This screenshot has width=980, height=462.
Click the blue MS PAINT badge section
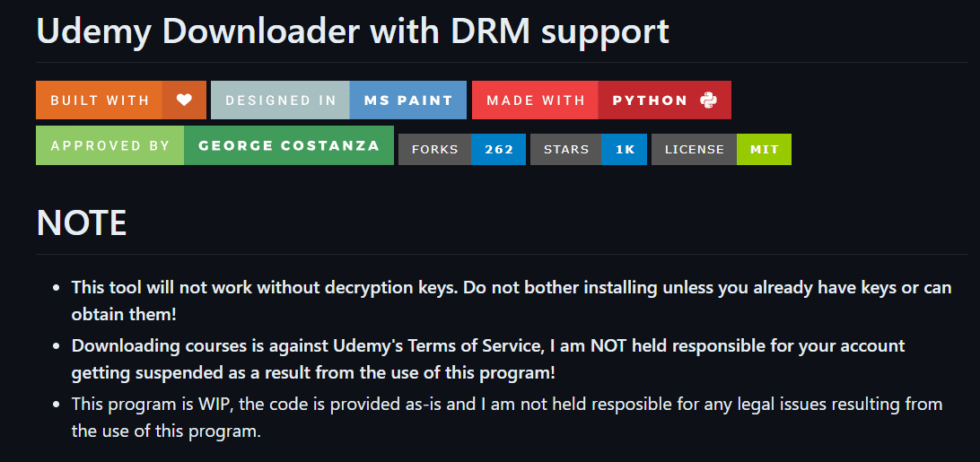[x=408, y=100]
